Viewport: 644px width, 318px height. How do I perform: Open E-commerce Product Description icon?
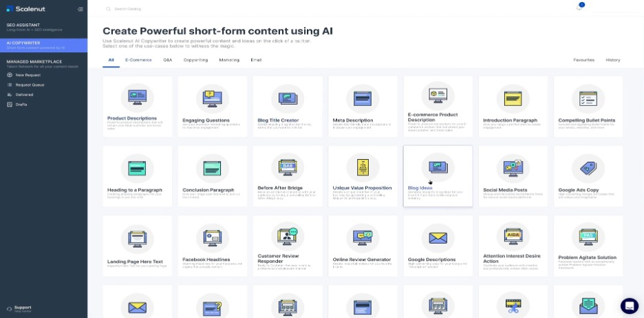(x=438, y=95)
